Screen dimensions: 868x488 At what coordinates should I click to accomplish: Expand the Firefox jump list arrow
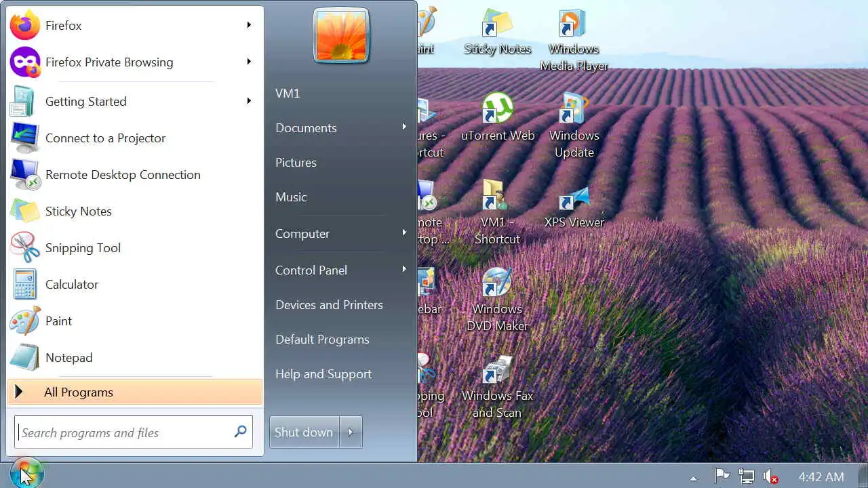pos(249,25)
